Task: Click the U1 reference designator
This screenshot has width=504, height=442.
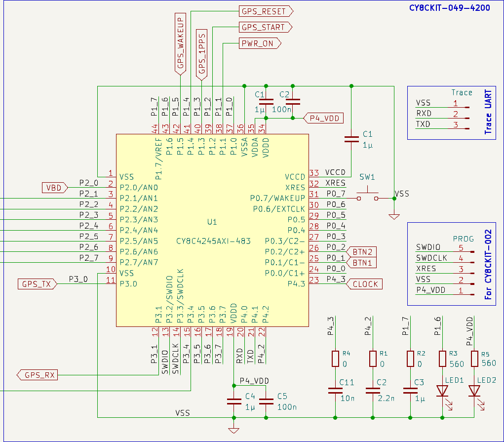Action: coord(212,222)
